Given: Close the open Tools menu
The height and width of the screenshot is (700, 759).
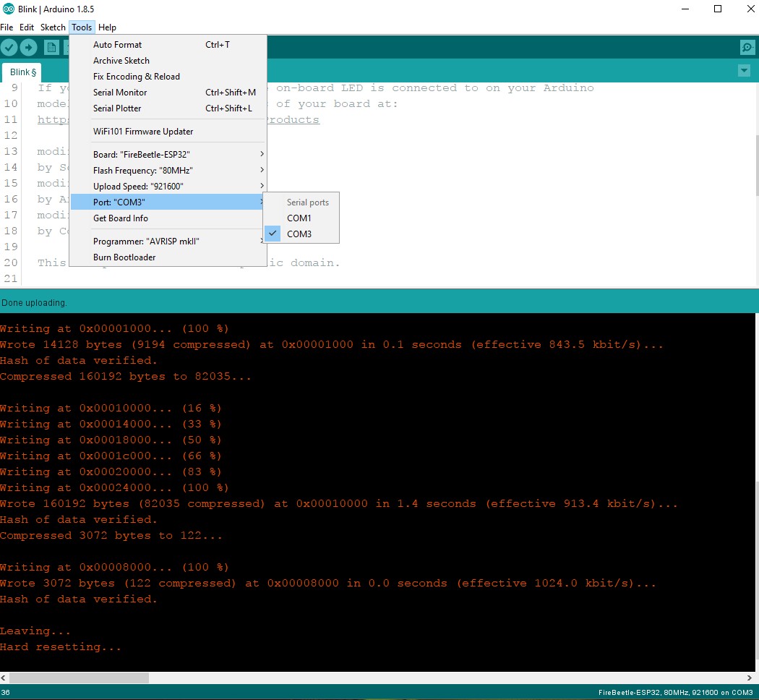Looking at the screenshot, I should (x=82, y=27).
